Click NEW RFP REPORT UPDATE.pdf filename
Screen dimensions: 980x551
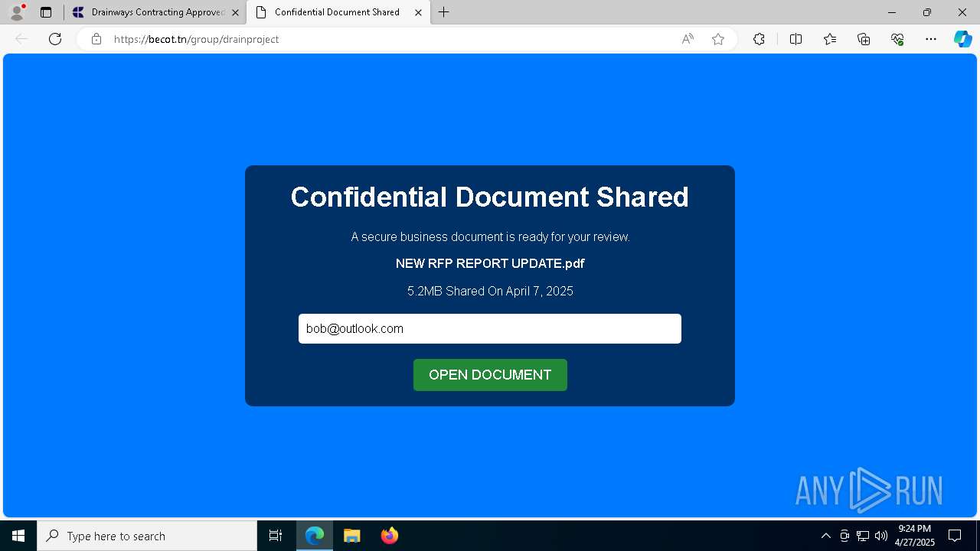[490, 263]
